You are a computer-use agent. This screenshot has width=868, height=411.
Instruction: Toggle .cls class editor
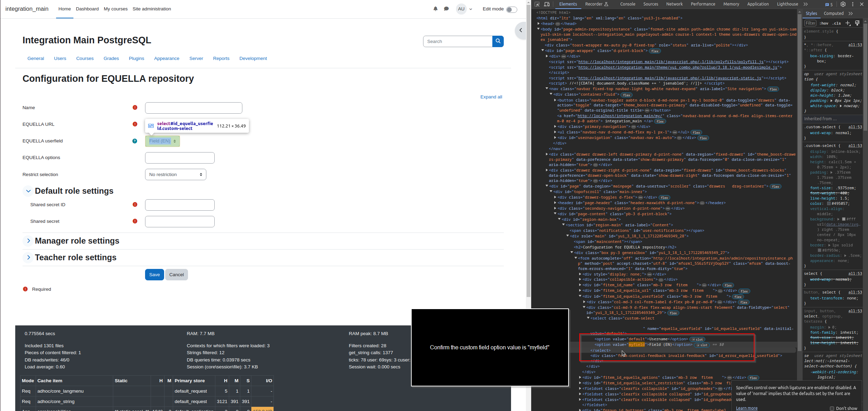(836, 23)
